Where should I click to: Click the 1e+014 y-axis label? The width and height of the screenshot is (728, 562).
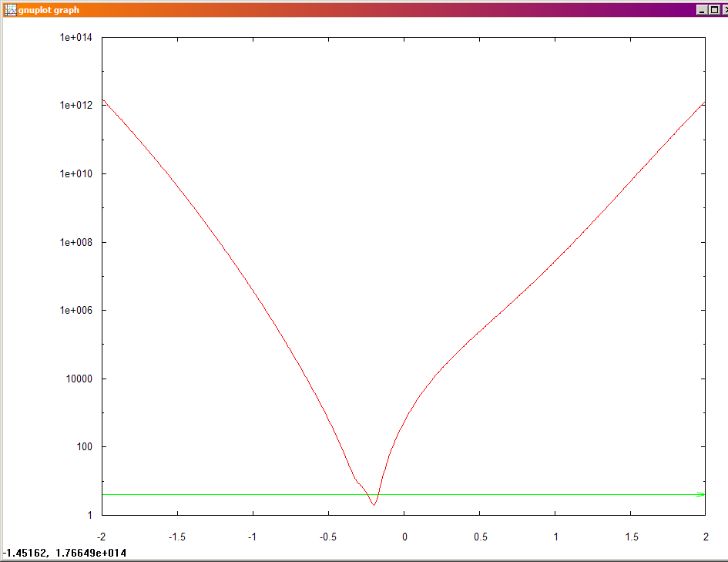click(76, 37)
